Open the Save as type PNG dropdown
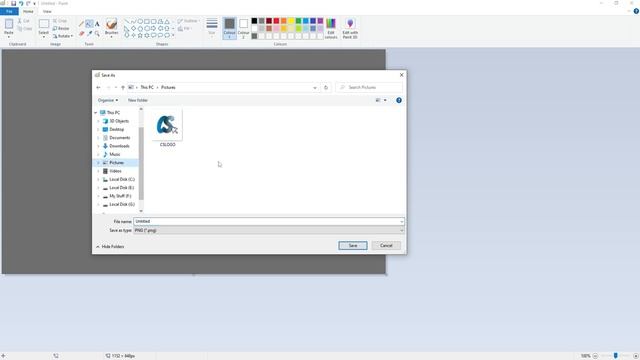640x360 pixels. point(269,230)
